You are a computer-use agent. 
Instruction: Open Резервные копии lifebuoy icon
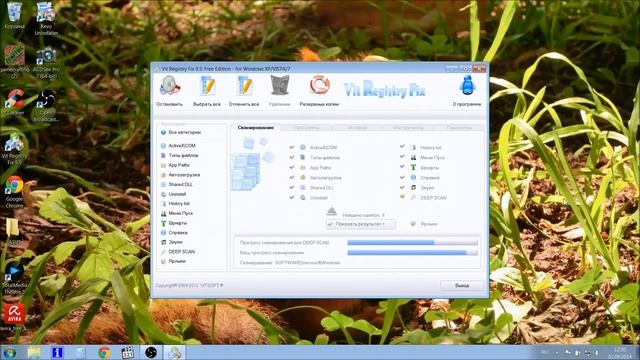(320, 85)
